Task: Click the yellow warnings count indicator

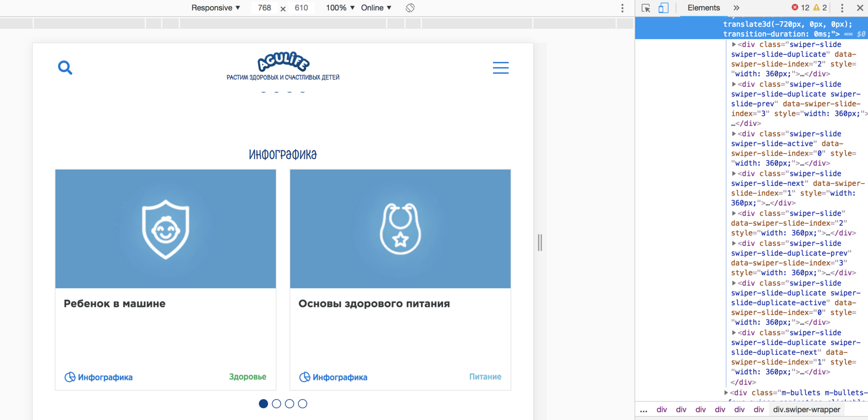Action: coord(820,8)
